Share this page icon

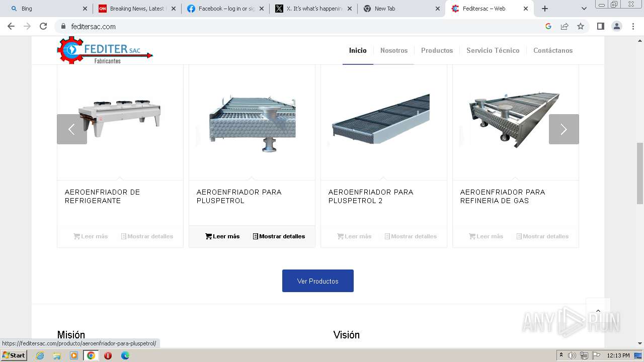(x=565, y=26)
